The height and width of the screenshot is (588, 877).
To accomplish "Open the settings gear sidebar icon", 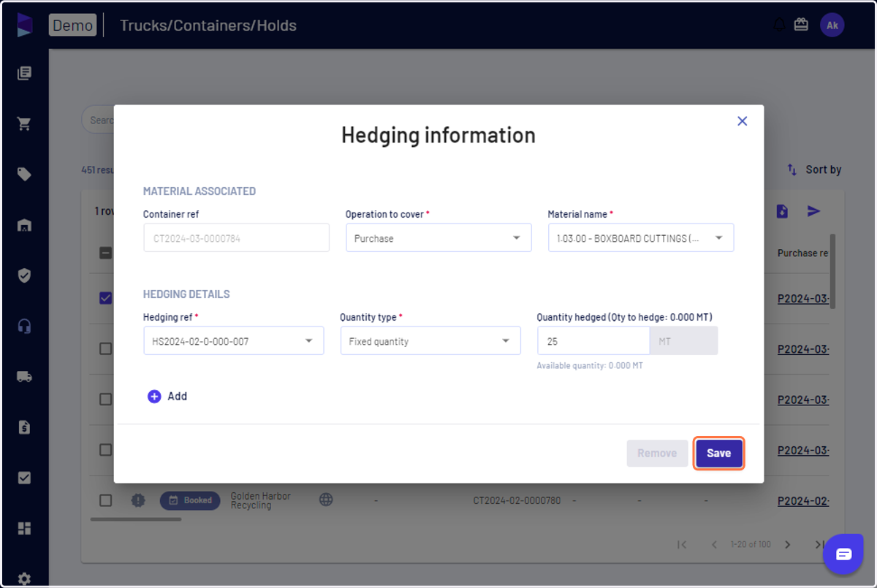I will pyautogui.click(x=24, y=579).
